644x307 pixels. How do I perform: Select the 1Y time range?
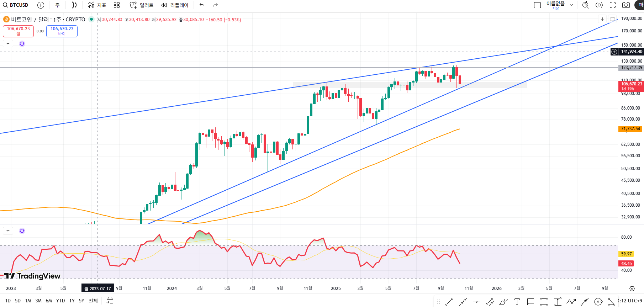pos(72,301)
